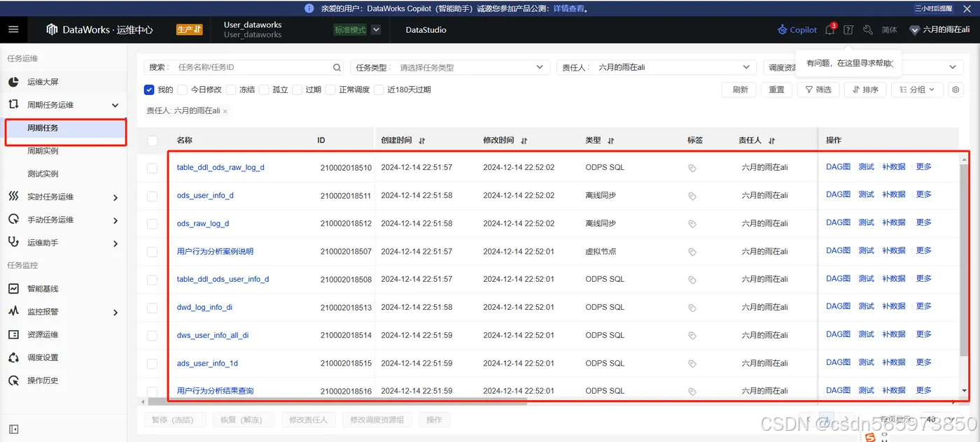Uncheck the 我的 filter checkbox

pyautogui.click(x=149, y=90)
